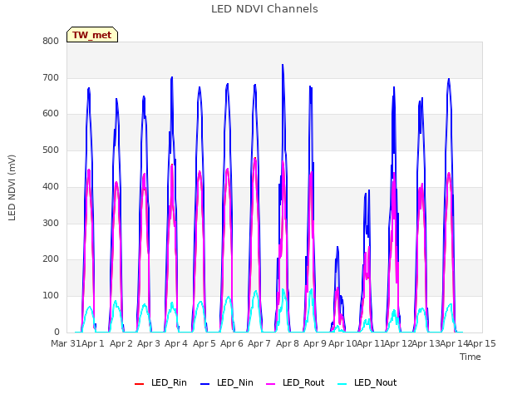Click the tallest blue peak on Apr 8

(283, 65)
